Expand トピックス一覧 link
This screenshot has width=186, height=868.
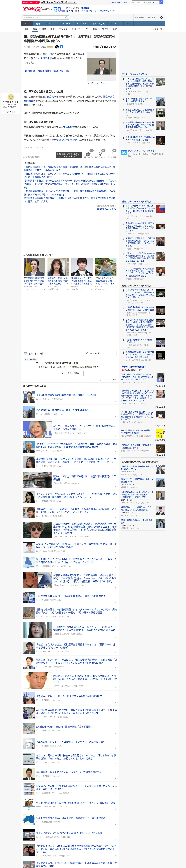tap(155, 29)
